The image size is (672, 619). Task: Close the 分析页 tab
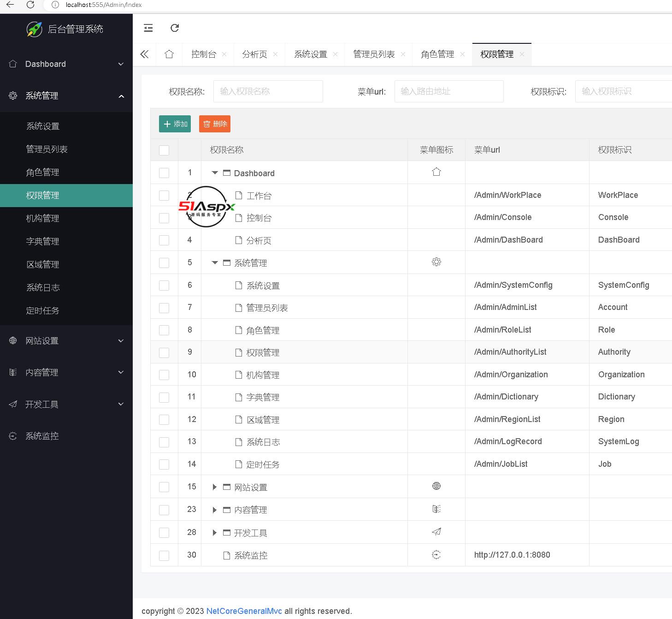[x=276, y=54]
